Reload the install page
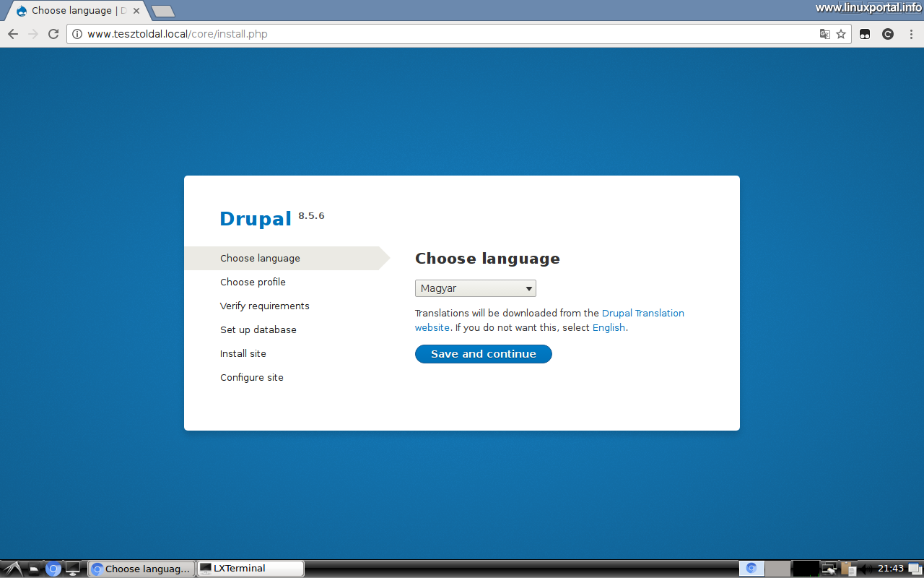Image resolution: width=924 pixels, height=578 pixels. [53, 34]
